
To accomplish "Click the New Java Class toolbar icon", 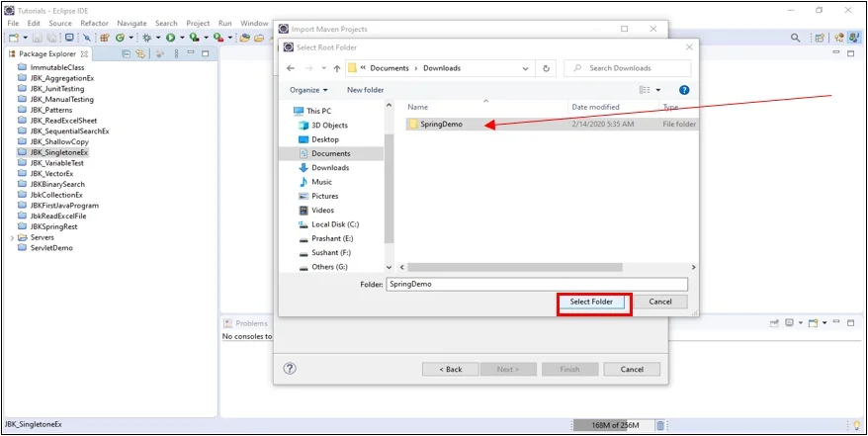I will coord(120,38).
